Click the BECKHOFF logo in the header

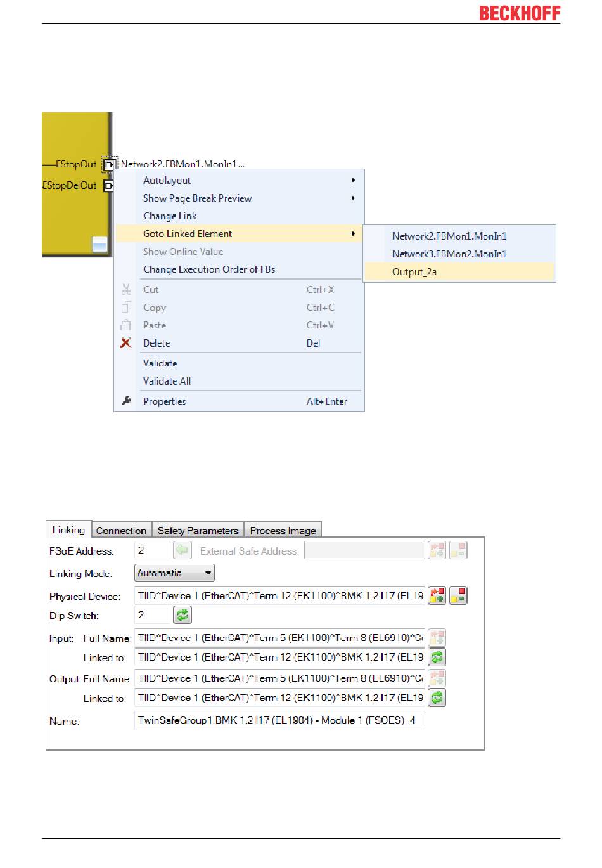[x=520, y=13]
